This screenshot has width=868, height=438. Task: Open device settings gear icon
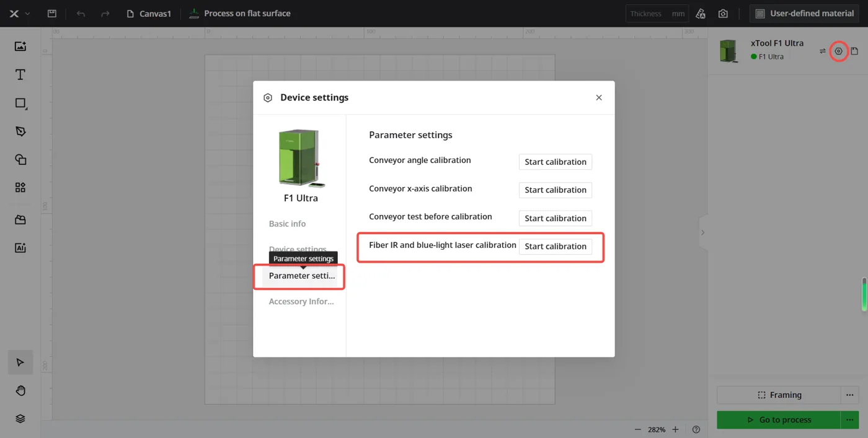pyautogui.click(x=838, y=51)
